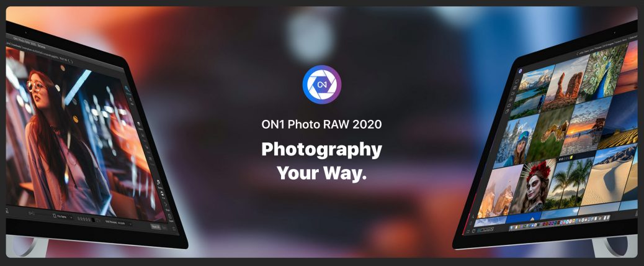Click the small ON1 icon above browse sidebar
Screen dimensions: 644x266
(520, 71)
